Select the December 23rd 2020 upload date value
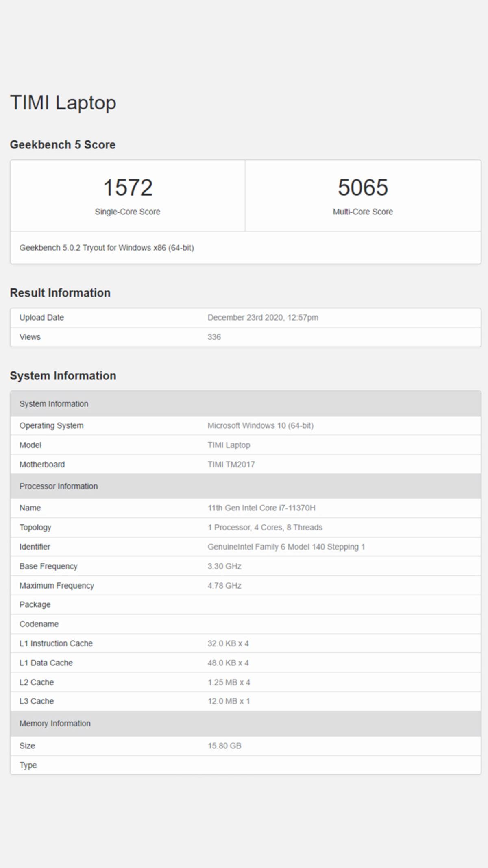488x868 pixels. tap(263, 318)
